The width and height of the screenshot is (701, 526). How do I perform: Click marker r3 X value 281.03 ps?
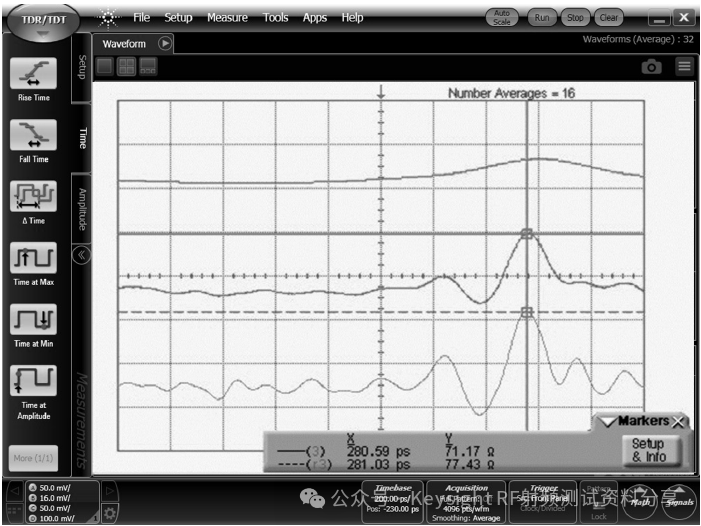[378, 465]
